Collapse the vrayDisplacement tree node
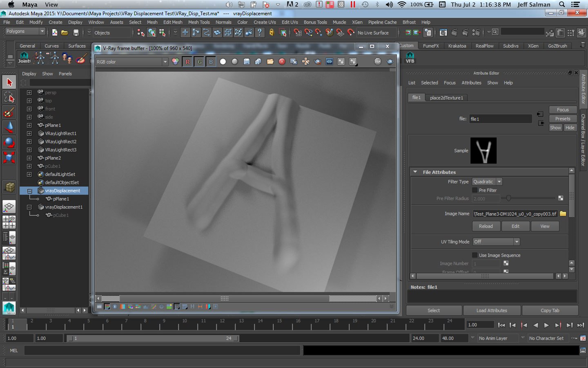This screenshot has height=368, width=588. (29, 191)
